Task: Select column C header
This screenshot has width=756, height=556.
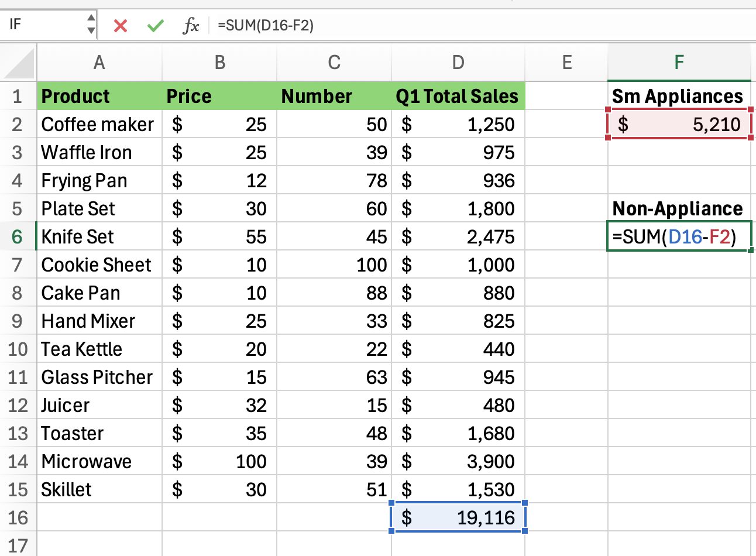Action: (334, 63)
